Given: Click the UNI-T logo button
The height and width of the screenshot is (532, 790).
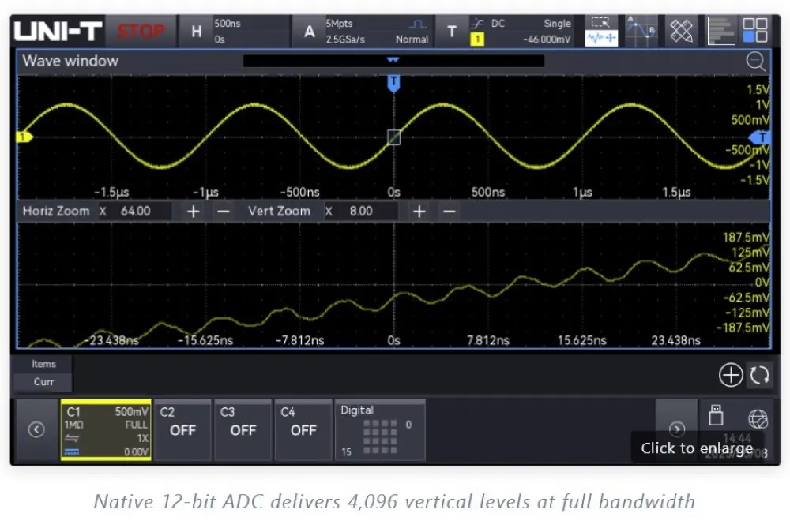Looking at the screenshot, I should pyautogui.click(x=58, y=32).
